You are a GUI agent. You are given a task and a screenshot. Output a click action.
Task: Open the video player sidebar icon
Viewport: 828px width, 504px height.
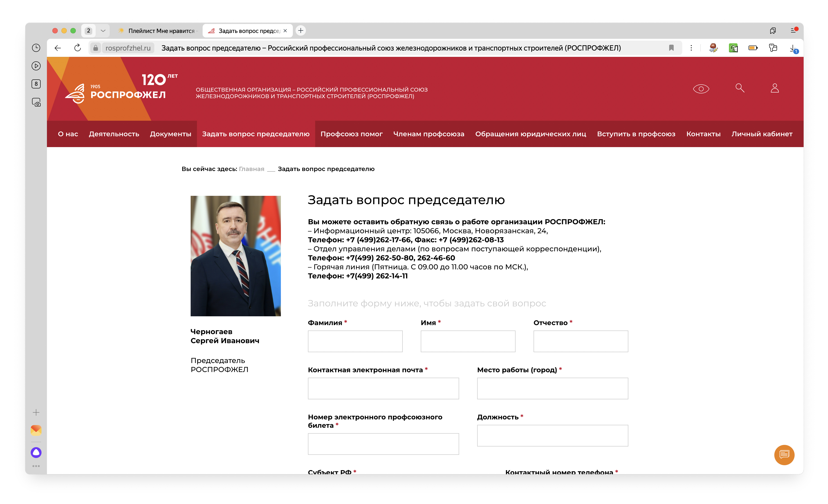pos(36,66)
